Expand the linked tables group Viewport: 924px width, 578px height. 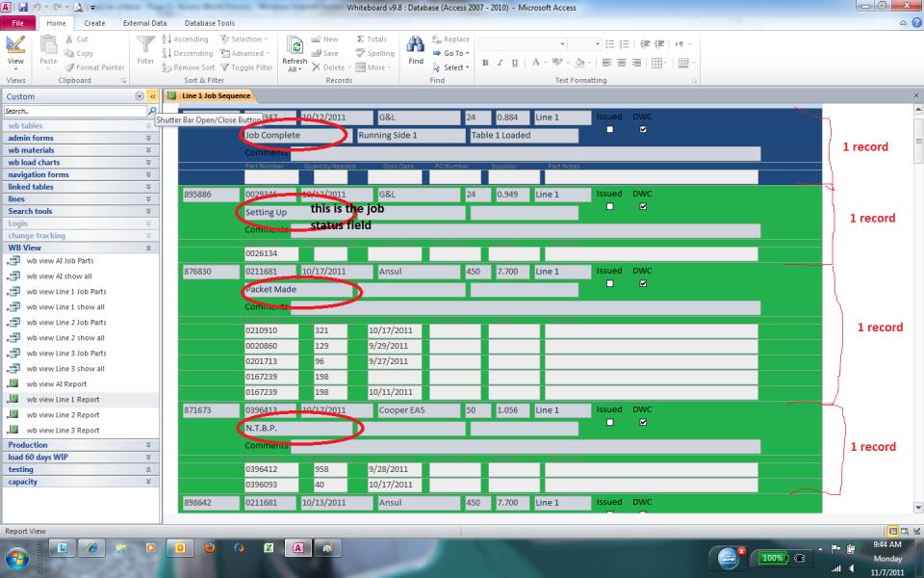pos(80,187)
